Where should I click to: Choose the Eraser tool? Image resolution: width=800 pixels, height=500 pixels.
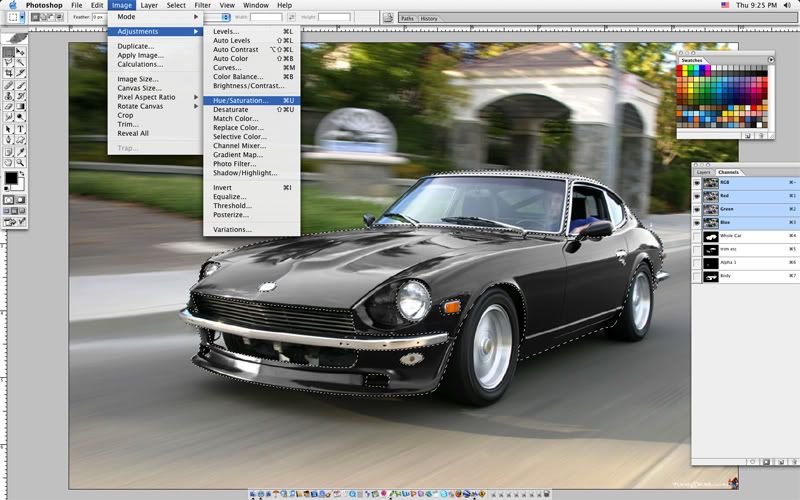pyautogui.click(x=9, y=106)
